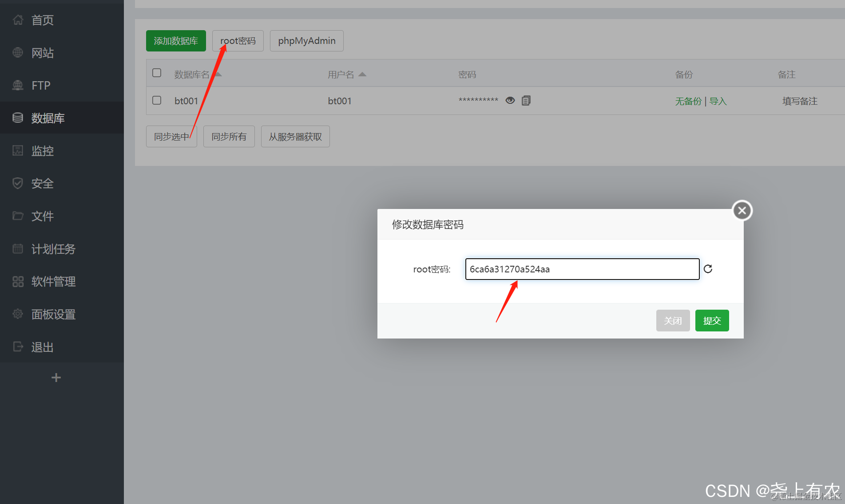Click the masked password ********** for bt001
This screenshot has height=504, width=845.
click(x=478, y=100)
